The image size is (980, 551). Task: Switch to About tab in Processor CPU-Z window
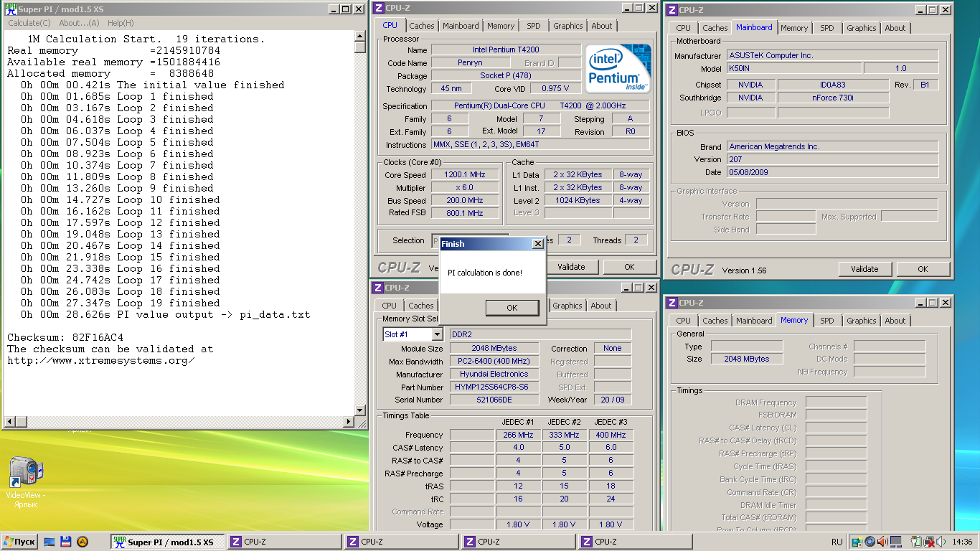(602, 26)
